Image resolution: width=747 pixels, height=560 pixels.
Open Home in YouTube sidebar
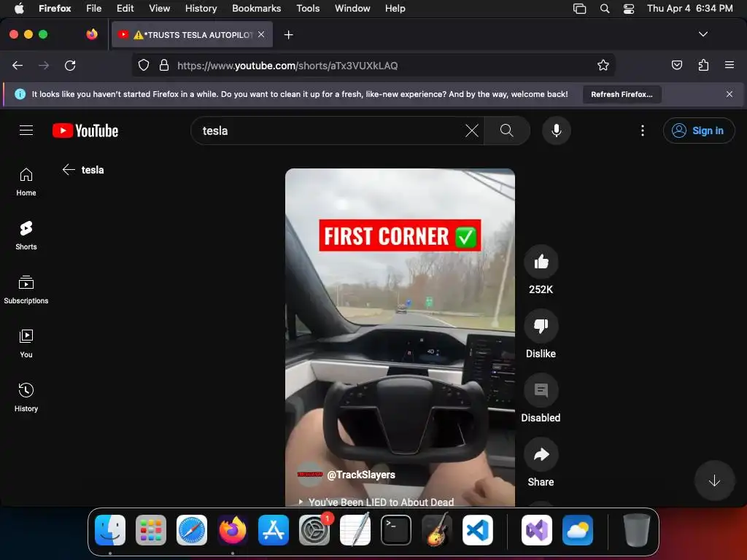[26, 182]
